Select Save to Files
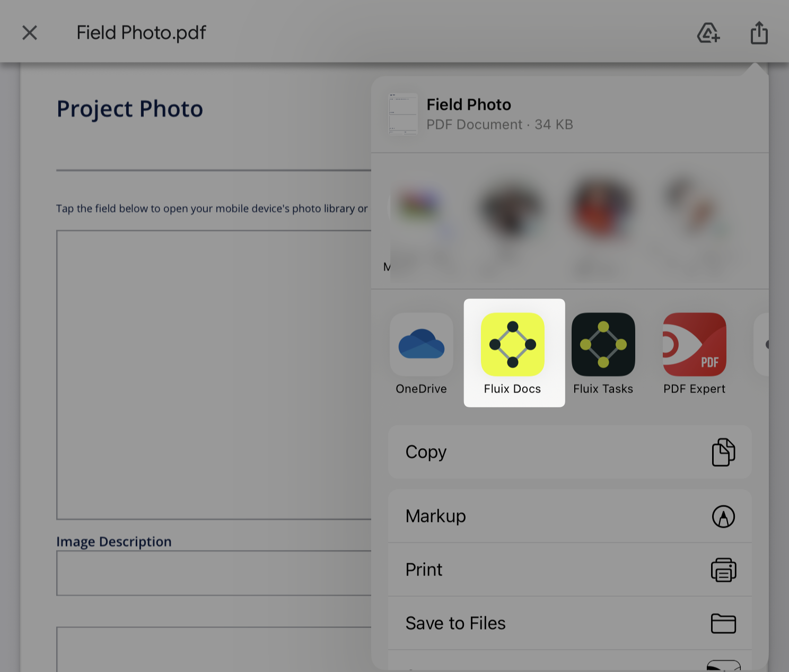 click(x=569, y=623)
